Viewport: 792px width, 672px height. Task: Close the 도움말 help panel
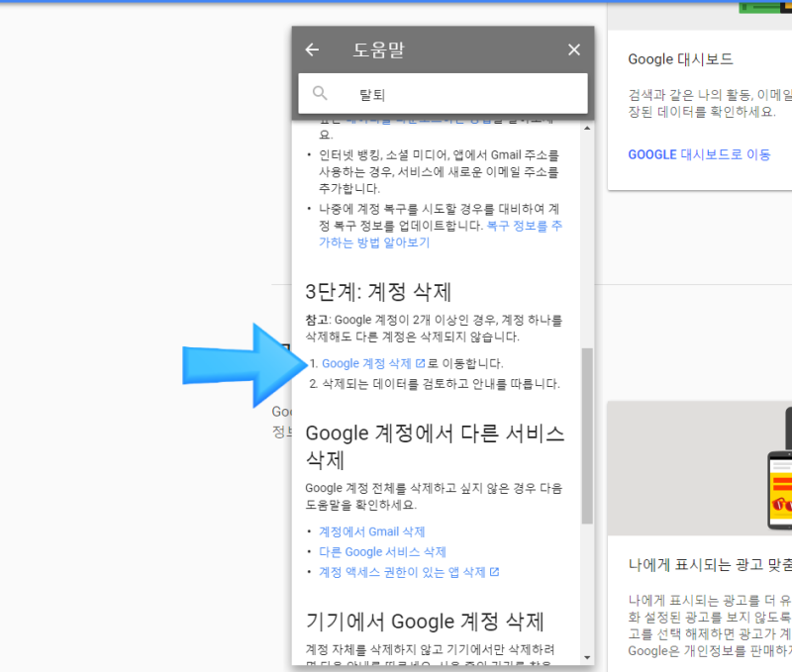tap(574, 49)
